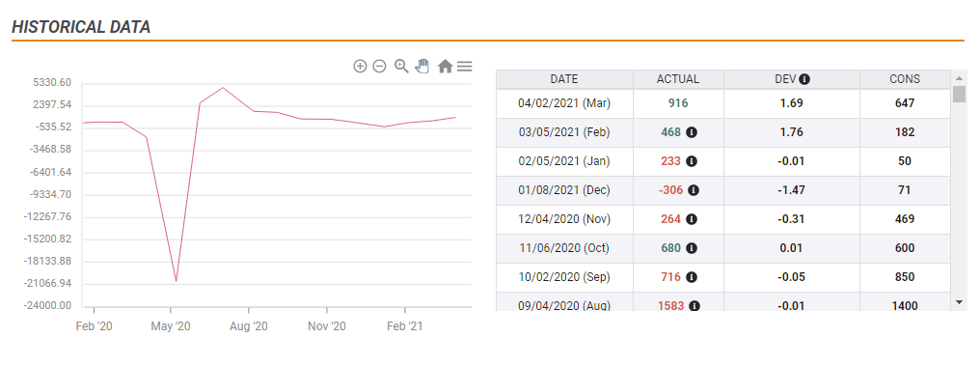Image resolution: width=980 pixels, height=366 pixels.
Task: Click info icon beside 680 actual value
Action: pos(692,248)
